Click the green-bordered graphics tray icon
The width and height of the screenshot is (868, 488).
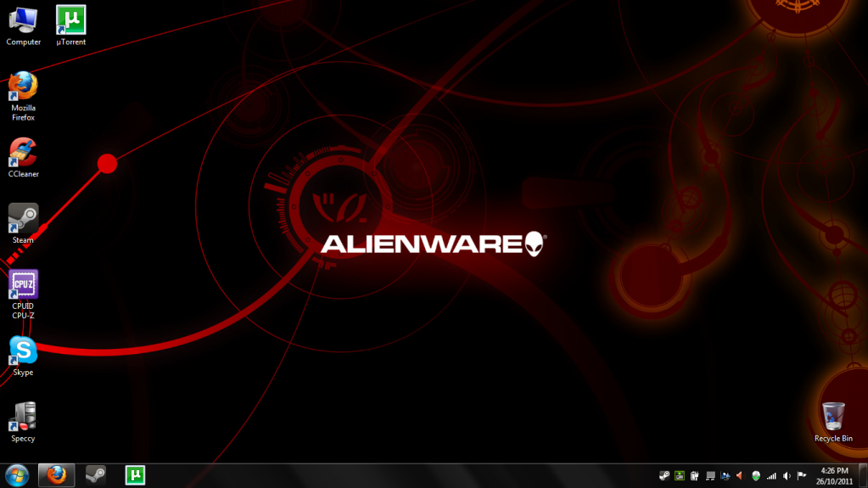tap(680, 476)
